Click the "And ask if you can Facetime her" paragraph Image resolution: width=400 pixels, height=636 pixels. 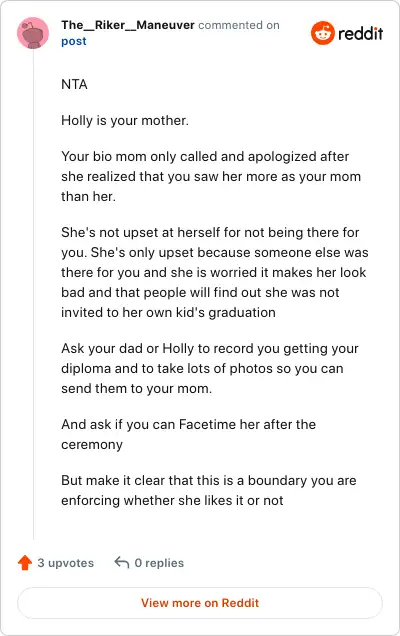(x=189, y=434)
